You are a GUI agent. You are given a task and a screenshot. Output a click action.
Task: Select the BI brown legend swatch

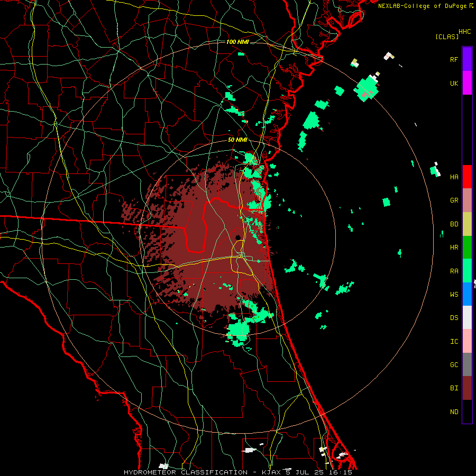pos(467,388)
